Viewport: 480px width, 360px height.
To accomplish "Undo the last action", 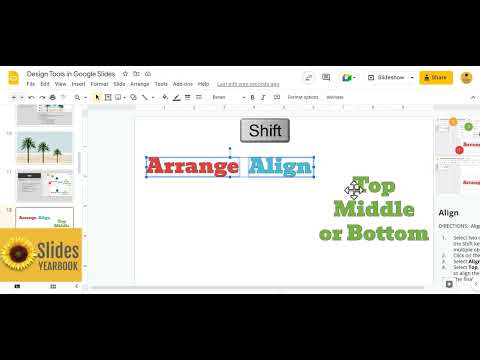I will point(31,97).
